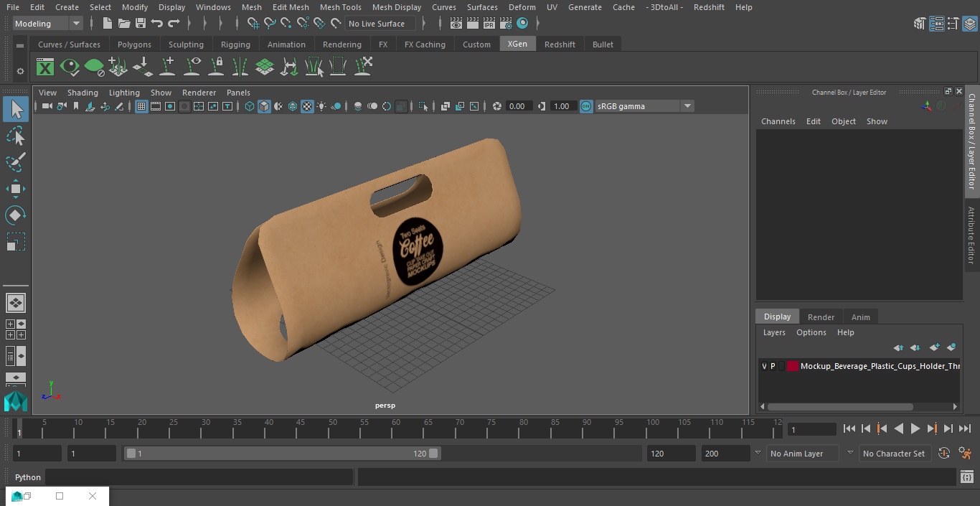The height and width of the screenshot is (506, 980).
Task: Open the Render View clapper icon
Action: (456, 24)
